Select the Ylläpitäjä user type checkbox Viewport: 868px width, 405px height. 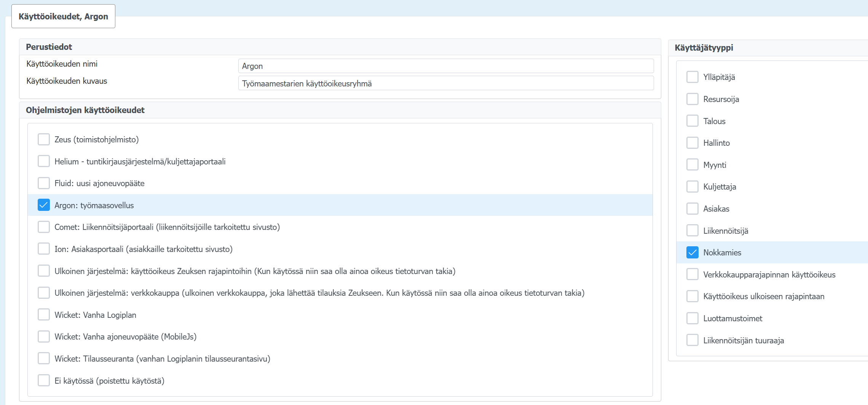pyautogui.click(x=692, y=77)
